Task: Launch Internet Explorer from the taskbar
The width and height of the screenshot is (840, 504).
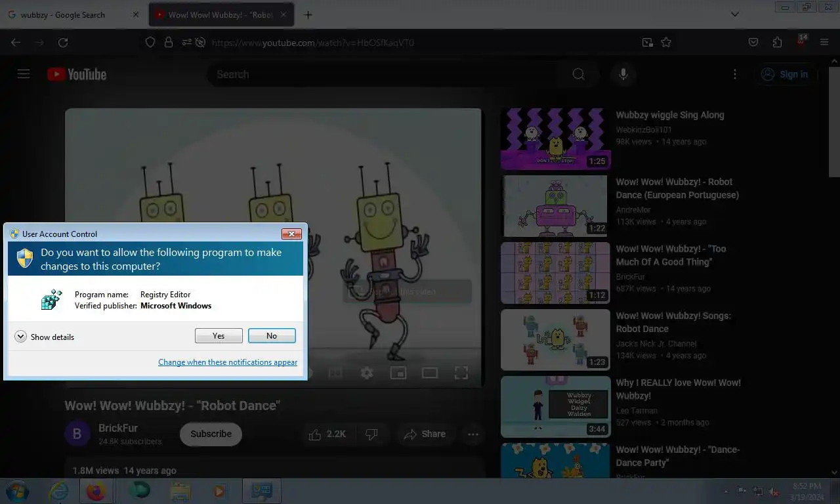Action: [x=58, y=491]
